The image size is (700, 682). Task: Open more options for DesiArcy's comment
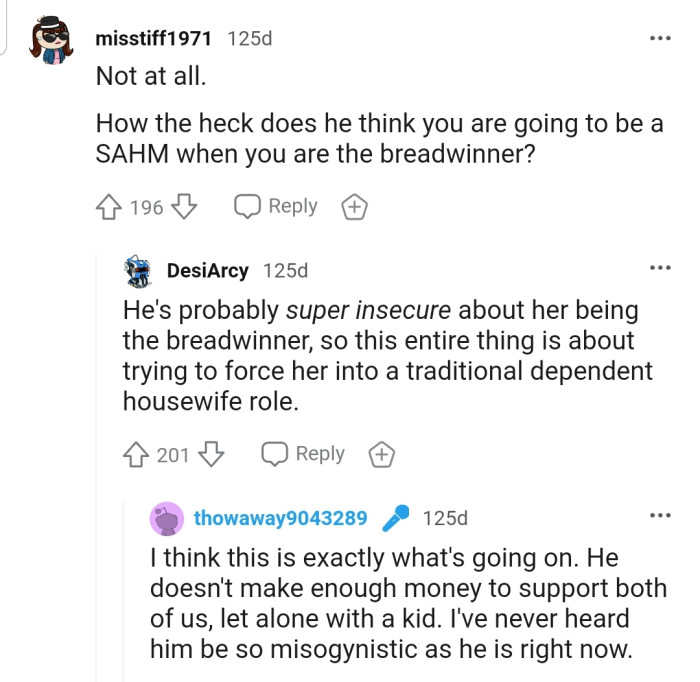[659, 269]
